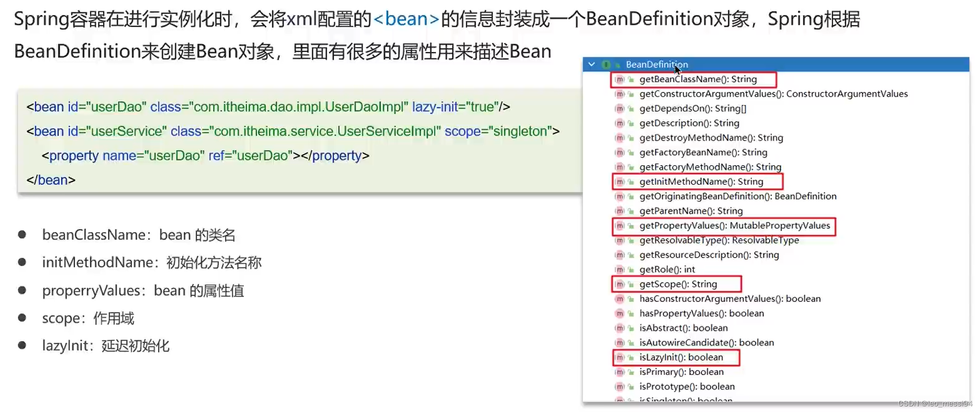Click method icon beside getScope()
980x412 pixels.
(620, 284)
